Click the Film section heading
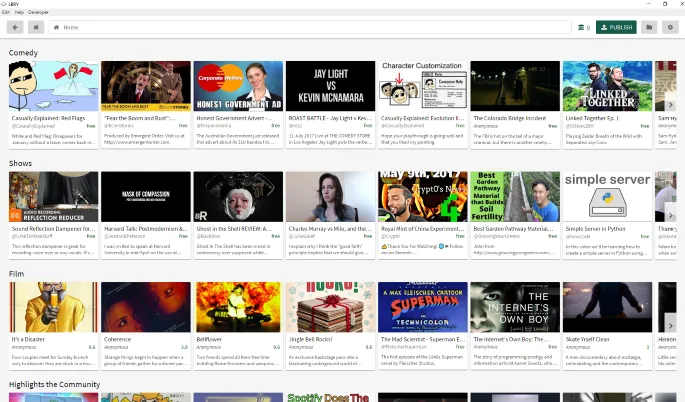This screenshot has height=402, width=685. coord(16,274)
